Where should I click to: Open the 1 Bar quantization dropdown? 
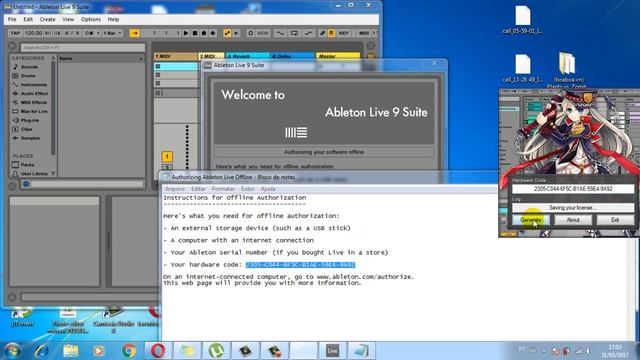[112, 33]
